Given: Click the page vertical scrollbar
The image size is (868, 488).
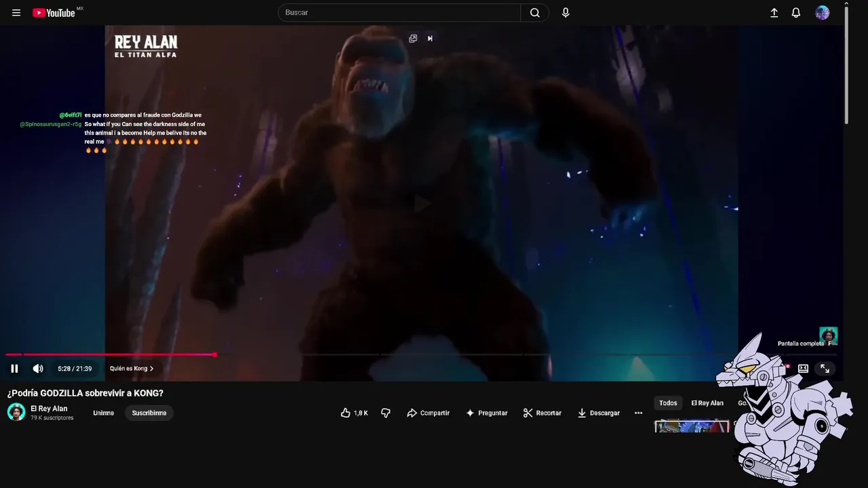Looking at the screenshot, I should tap(846, 64).
